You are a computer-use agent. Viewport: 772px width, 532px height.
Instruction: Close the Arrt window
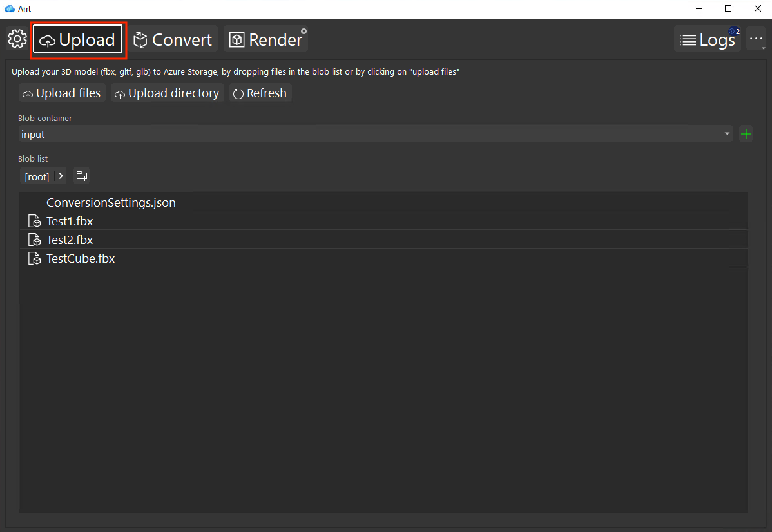(x=758, y=9)
